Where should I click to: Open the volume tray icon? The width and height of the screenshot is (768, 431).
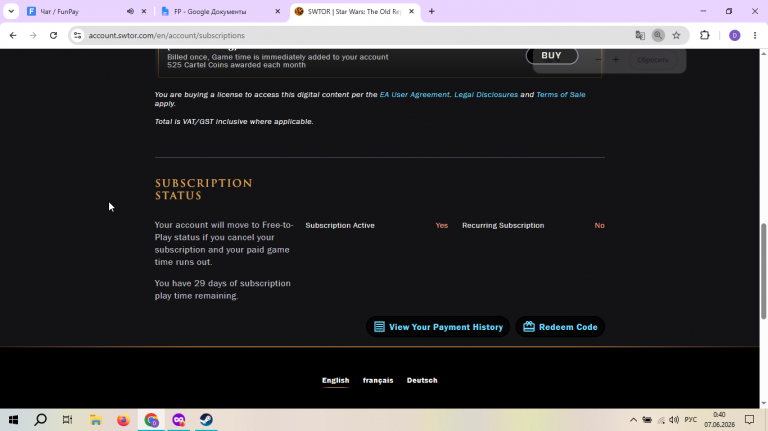pyautogui.click(x=674, y=420)
